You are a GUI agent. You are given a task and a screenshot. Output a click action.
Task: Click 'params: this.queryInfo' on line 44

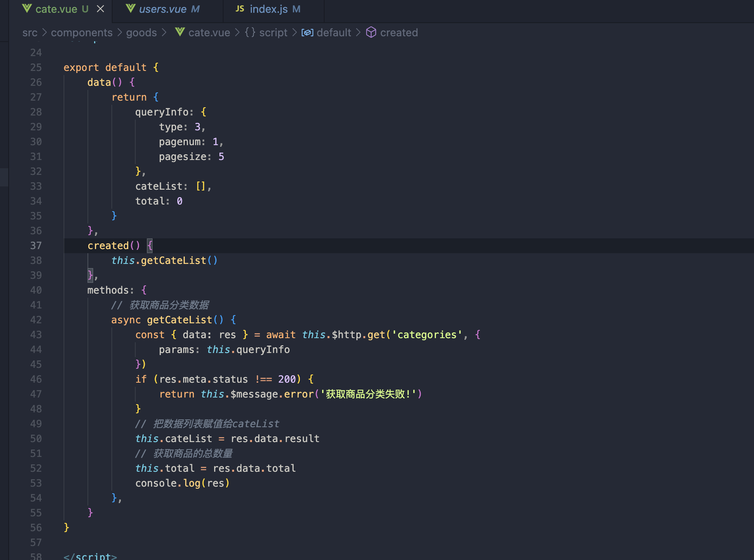[224, 350]
